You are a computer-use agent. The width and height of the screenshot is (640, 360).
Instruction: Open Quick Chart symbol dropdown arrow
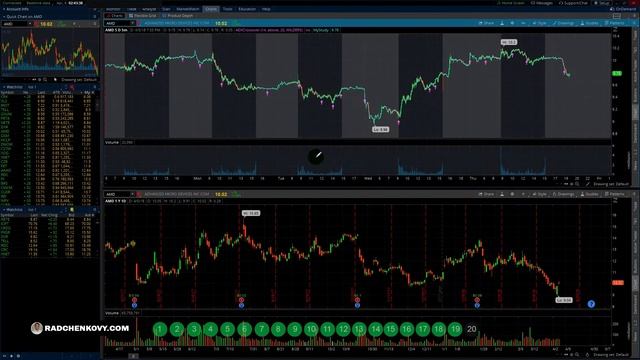pos(30,24)
